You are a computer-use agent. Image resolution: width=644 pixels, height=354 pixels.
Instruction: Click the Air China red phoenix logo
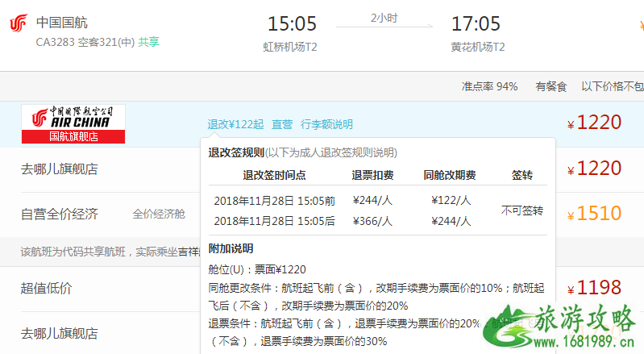point(19,23)
